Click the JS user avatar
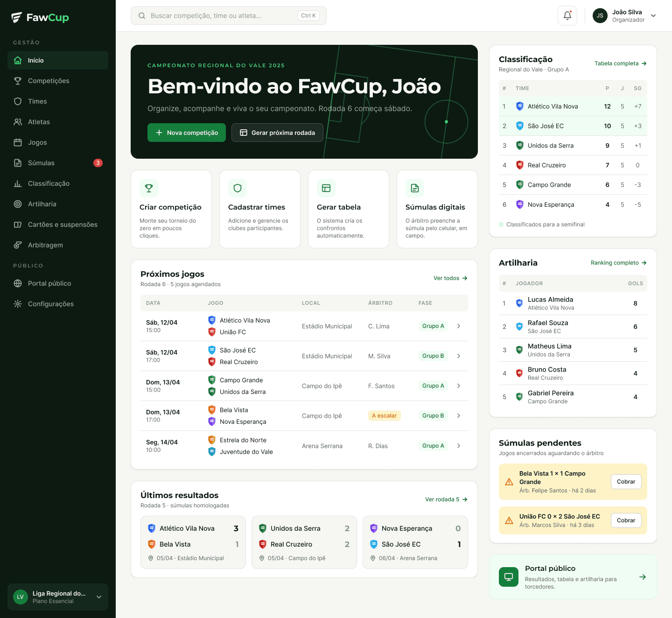672x618 pixels. (600, 15)
